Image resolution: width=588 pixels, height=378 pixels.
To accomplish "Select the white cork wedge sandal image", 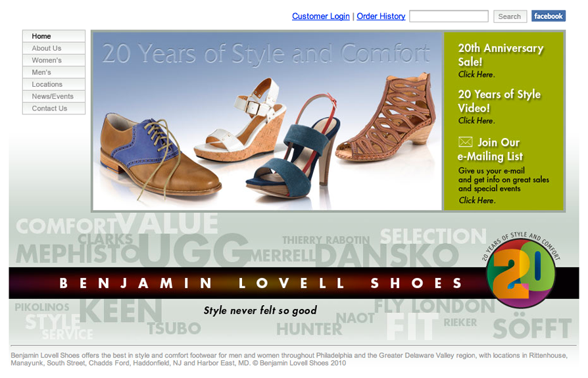I will tap(239, 123).
